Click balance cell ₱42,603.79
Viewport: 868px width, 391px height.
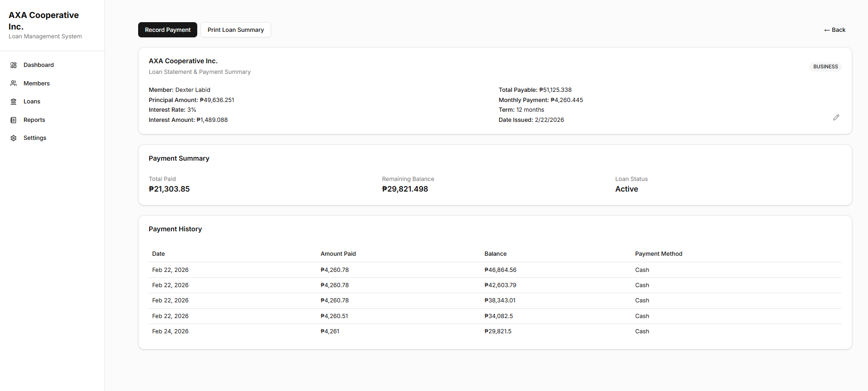pyautogui.click(x=500, y=285)
